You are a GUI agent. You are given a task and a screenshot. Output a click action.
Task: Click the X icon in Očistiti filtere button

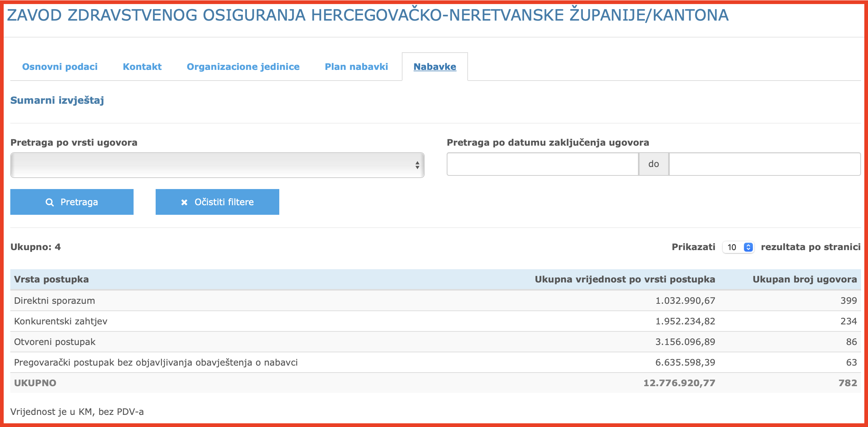tap(184, 202)
